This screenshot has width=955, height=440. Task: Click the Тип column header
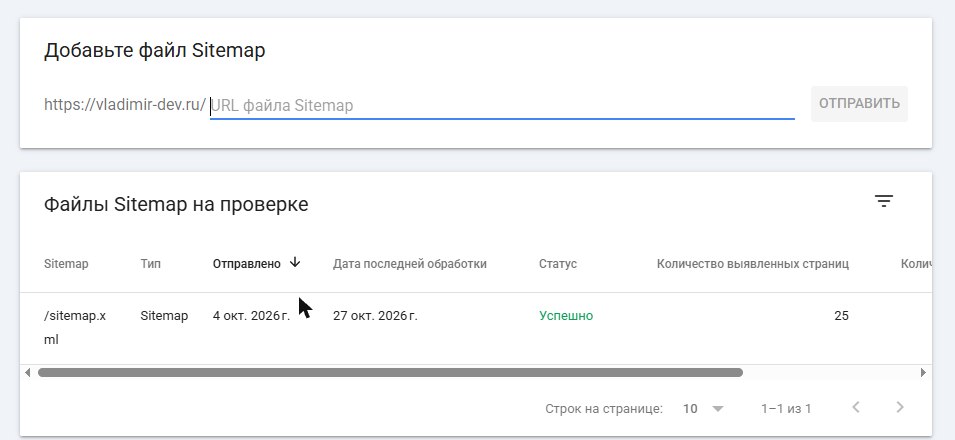point(150,264)
